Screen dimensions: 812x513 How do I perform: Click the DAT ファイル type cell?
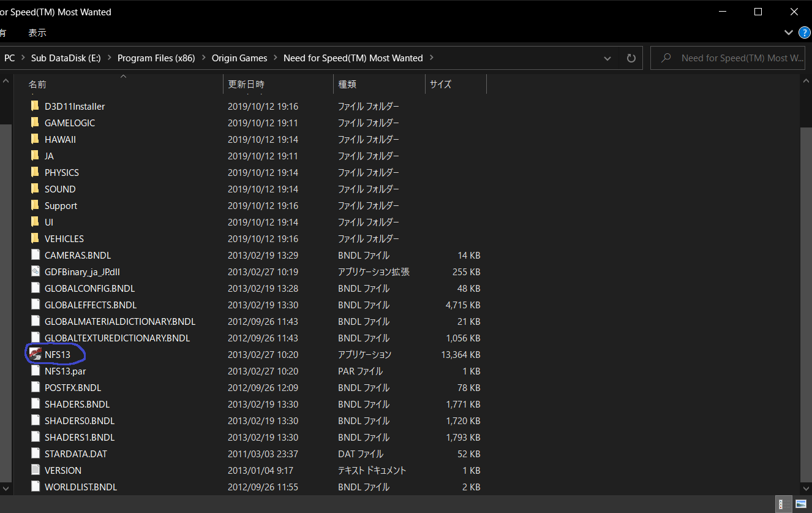[x=361, y=454]
